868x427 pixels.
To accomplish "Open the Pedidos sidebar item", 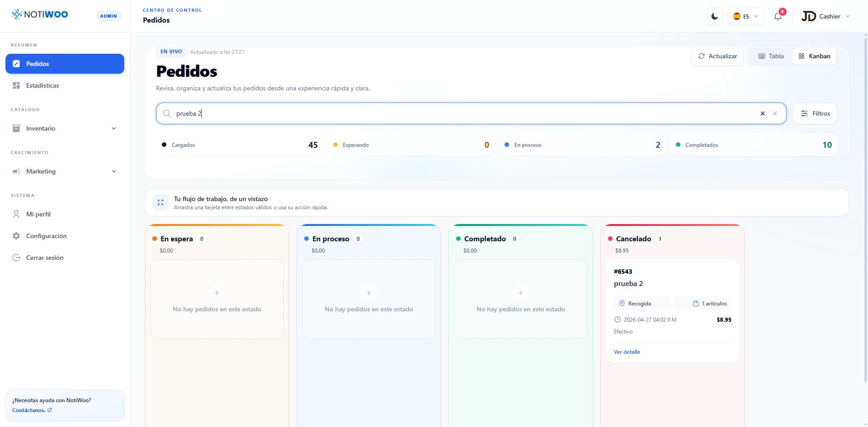I will pos(65,64).
